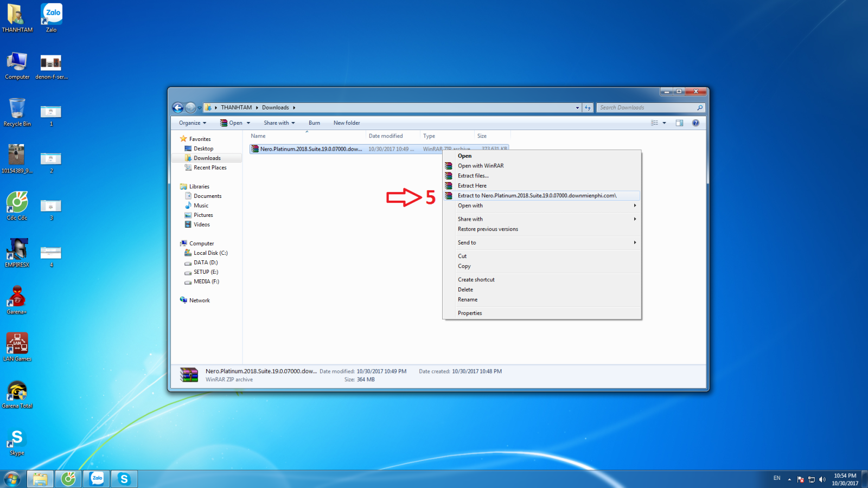Select Properties in the context menu
The width and height of the screenshot is (868, 488).
point(470,313)
